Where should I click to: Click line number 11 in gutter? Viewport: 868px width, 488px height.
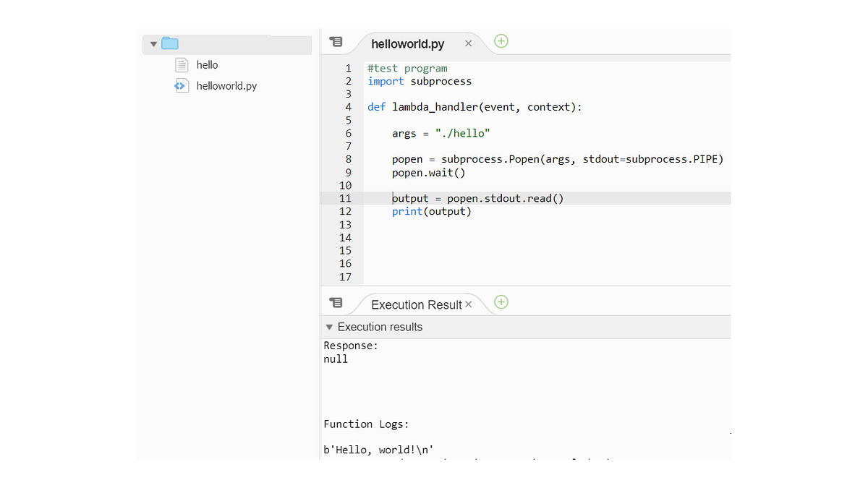pos(345,198)
